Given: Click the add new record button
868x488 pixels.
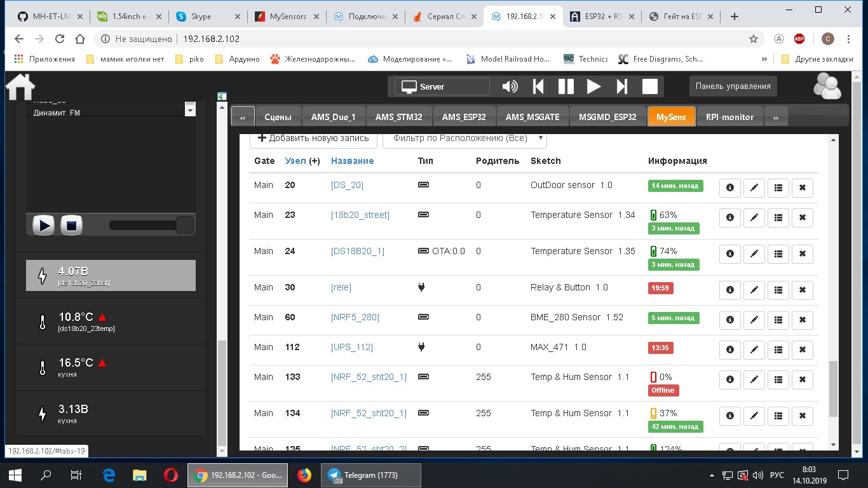Looking at the screenshot, I should pos(313,138).
